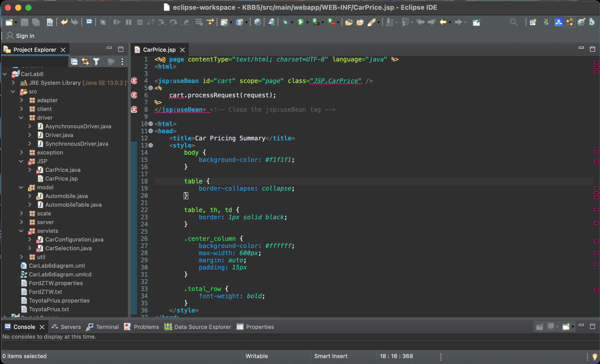
Task: Toggle Link with Editor in Project Explorer
Action: pyautogui.click(x=85, y=62)
